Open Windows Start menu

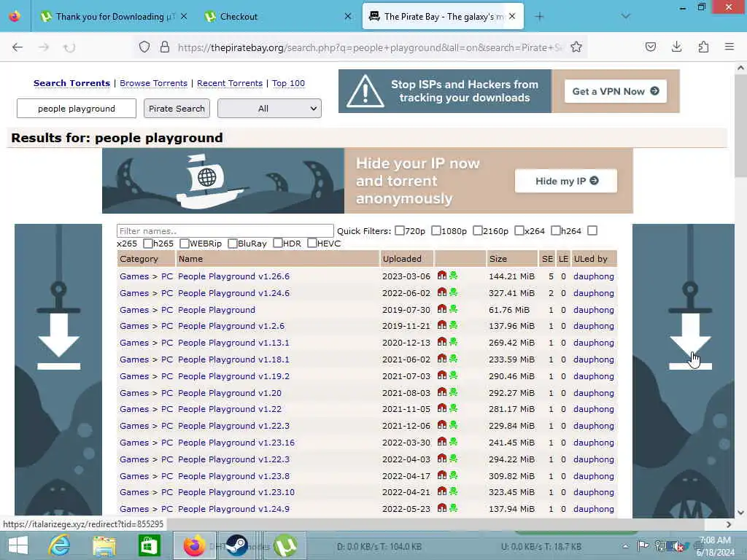click(18, 545)
